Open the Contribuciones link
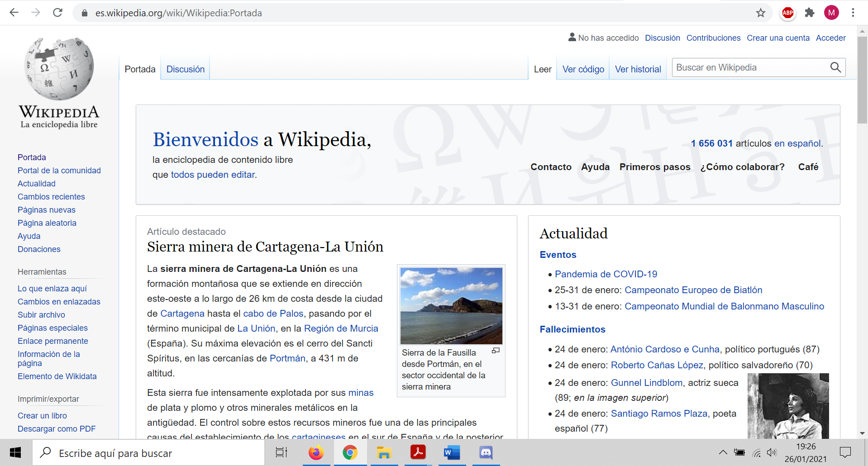 pos(713,38)
